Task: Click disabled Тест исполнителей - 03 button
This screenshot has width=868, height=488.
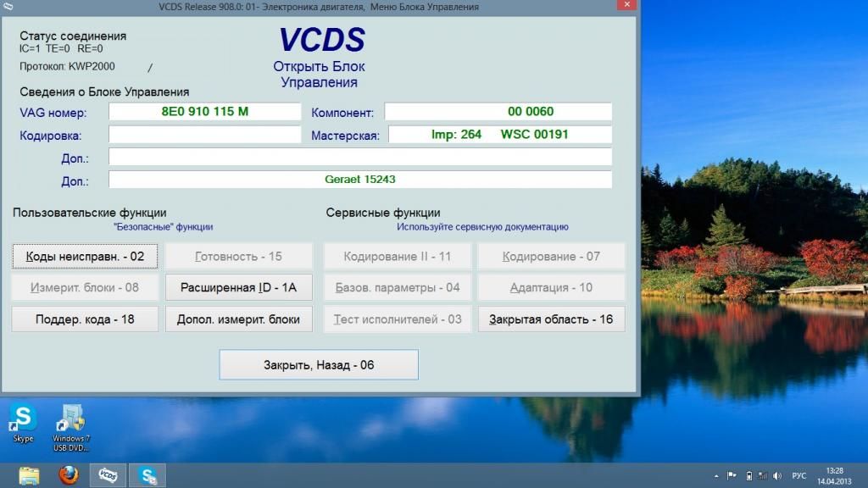Action: point(398,319)
